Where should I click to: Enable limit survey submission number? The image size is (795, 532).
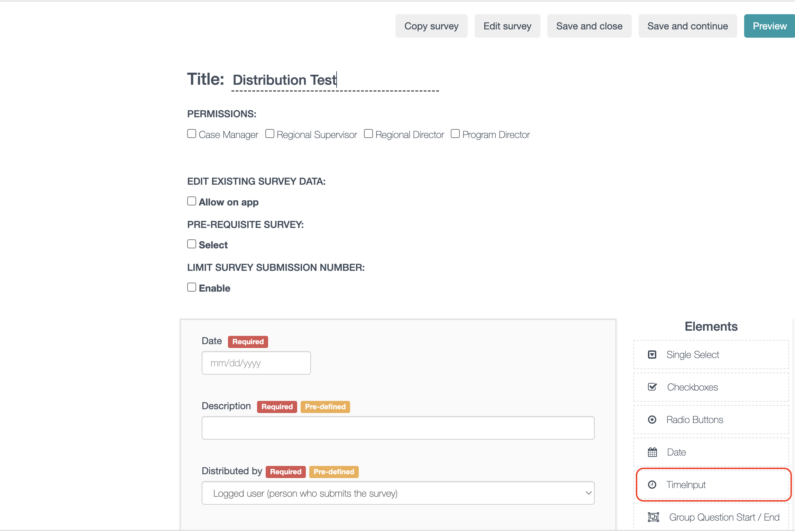(192, 287)
